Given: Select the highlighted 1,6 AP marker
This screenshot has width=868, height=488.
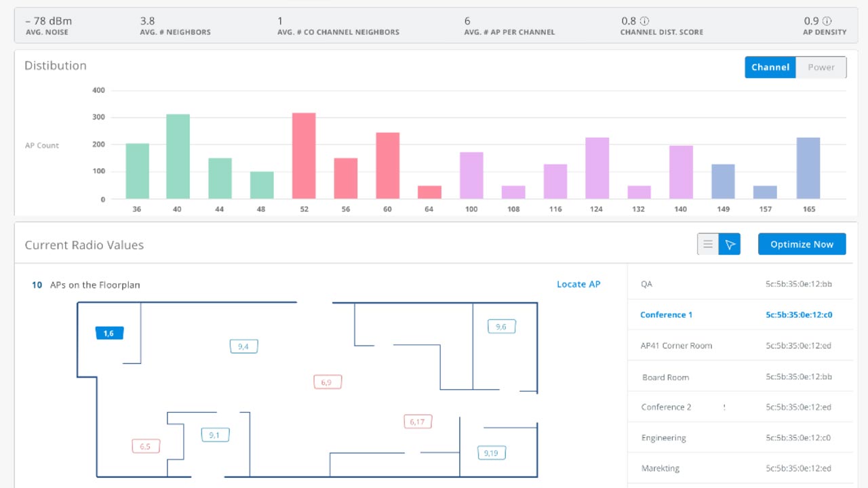Looking at the screenshot, I should point(109,333).
